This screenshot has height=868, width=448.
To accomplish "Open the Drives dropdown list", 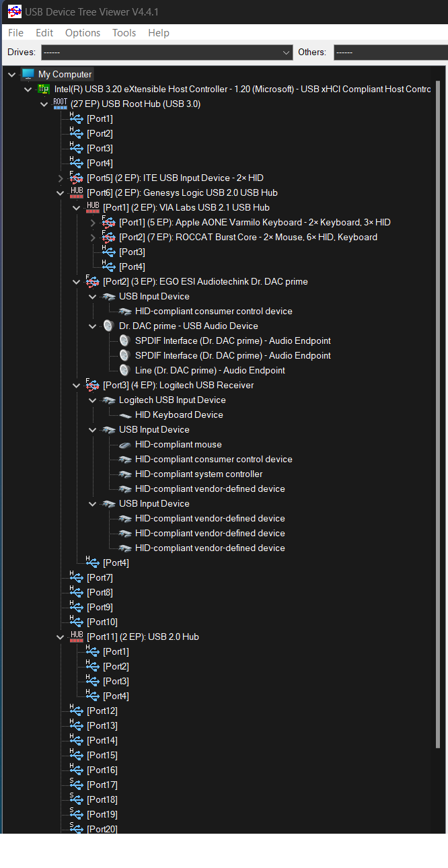I will 167,52.
